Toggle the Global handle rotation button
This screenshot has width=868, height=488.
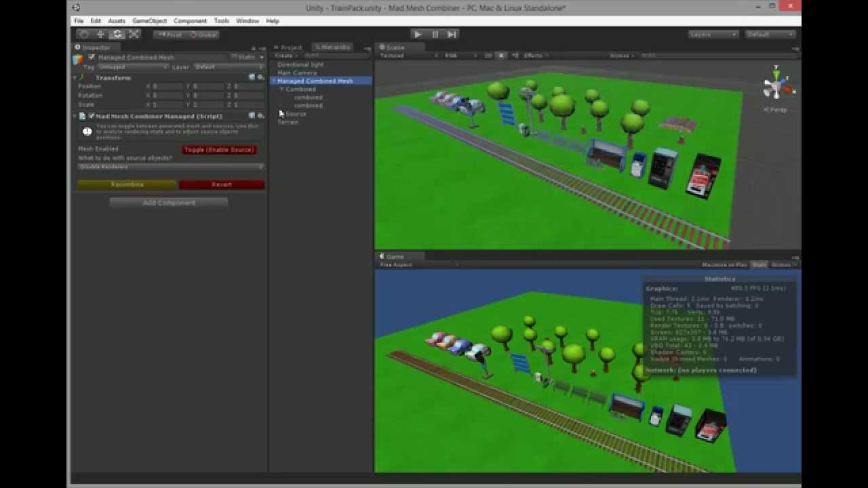point(203,34)
